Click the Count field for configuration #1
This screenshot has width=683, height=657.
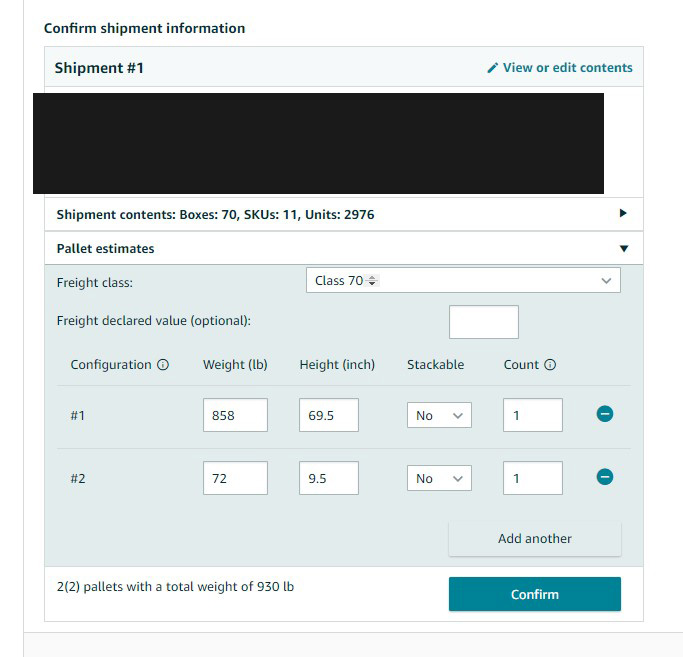[x=533, y=415]
